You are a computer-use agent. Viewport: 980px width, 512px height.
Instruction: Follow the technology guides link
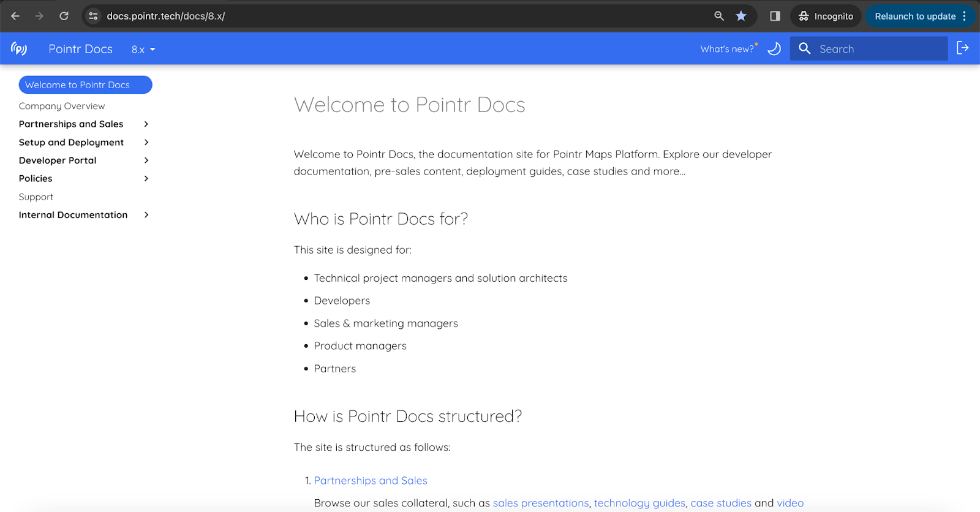point(639,503)
